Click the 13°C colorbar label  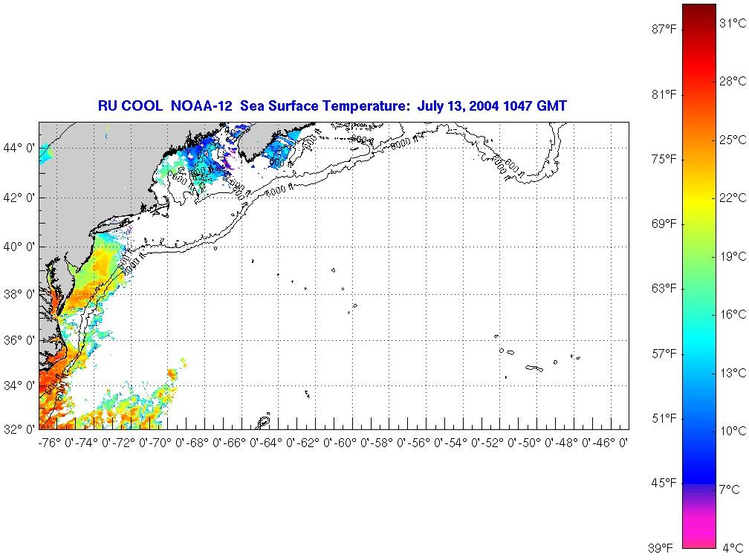pos(733,373)
